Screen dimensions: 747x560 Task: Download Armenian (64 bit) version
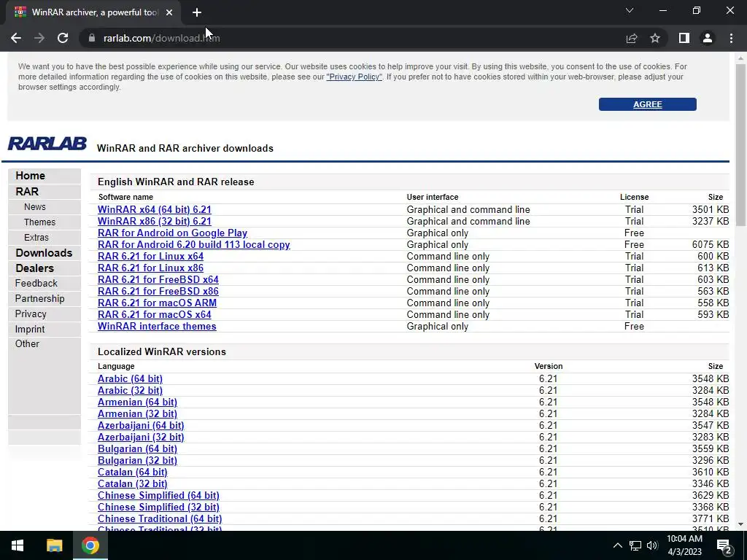pos(137,402)
